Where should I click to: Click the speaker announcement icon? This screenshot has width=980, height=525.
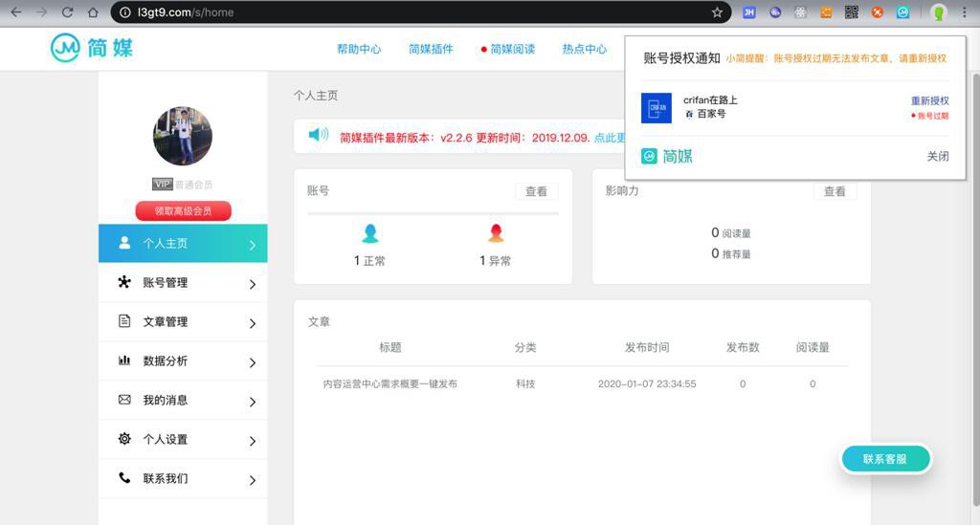pyautogui.click(x=318, y=135)
